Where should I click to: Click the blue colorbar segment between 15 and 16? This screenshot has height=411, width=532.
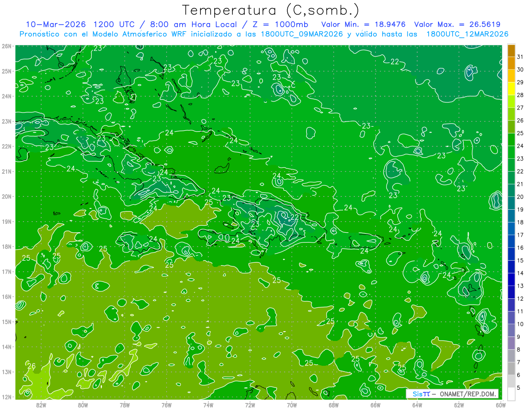pyautogui.click(x=511, y=254)
